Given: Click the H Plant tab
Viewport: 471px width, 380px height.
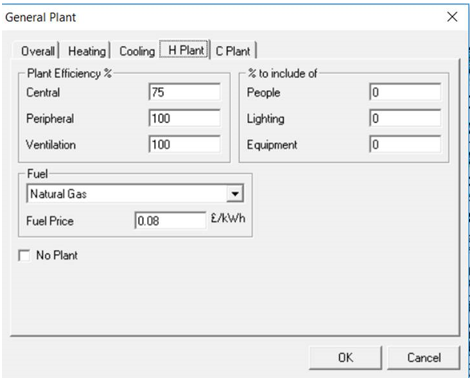Looking at the screenshot, I should coord(185,50).
